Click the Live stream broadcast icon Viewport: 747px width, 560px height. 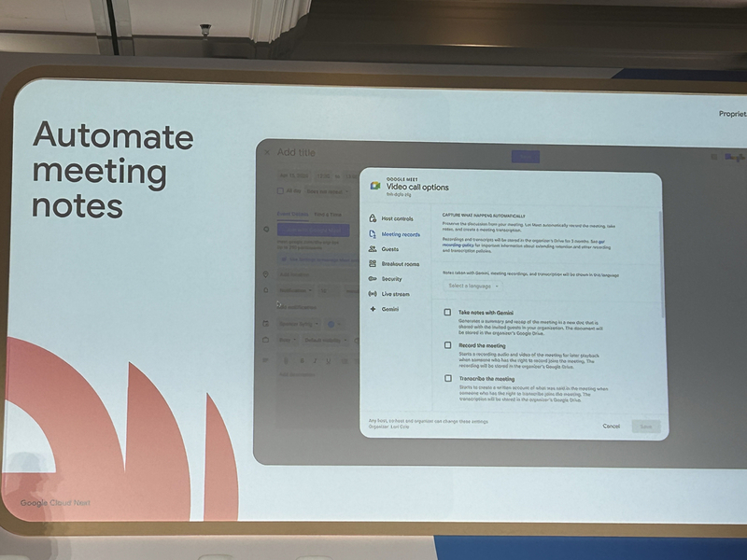373,294
